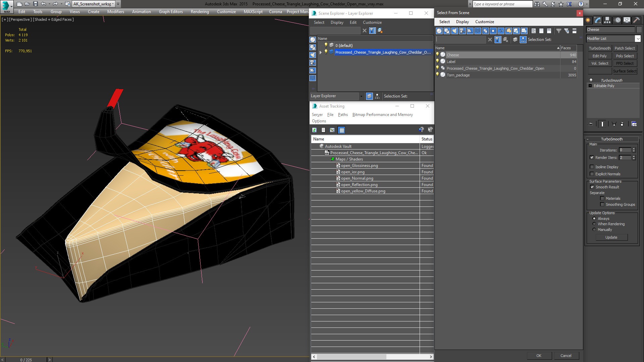
Task: Click Select All icon in Select From Scene
Action: pyautogui.click(x=534, y=31)
